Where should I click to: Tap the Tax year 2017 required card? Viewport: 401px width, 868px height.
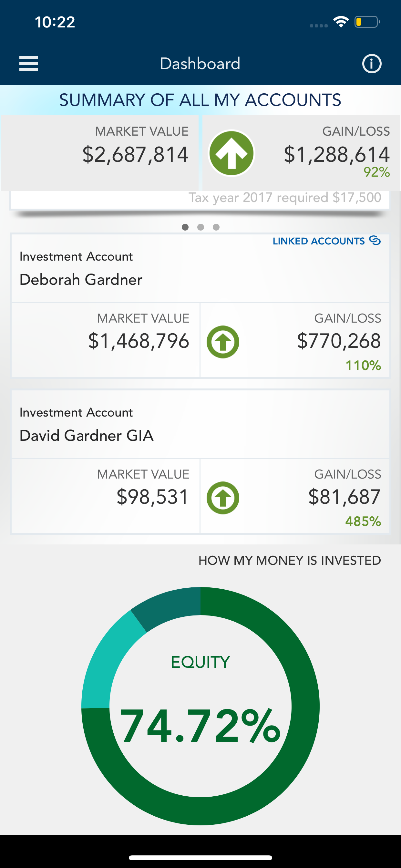coord(200,200)
